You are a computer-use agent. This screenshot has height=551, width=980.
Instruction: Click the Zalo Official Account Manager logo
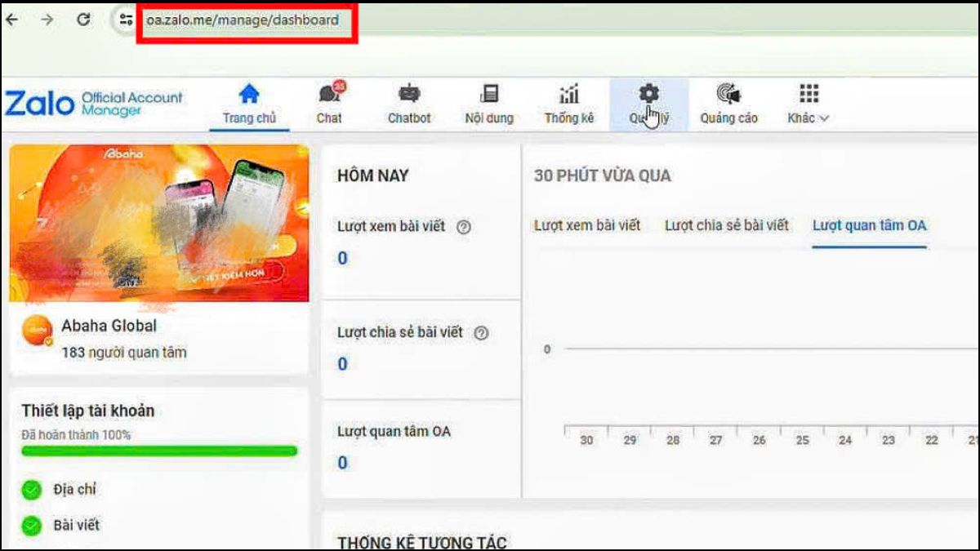94,104
